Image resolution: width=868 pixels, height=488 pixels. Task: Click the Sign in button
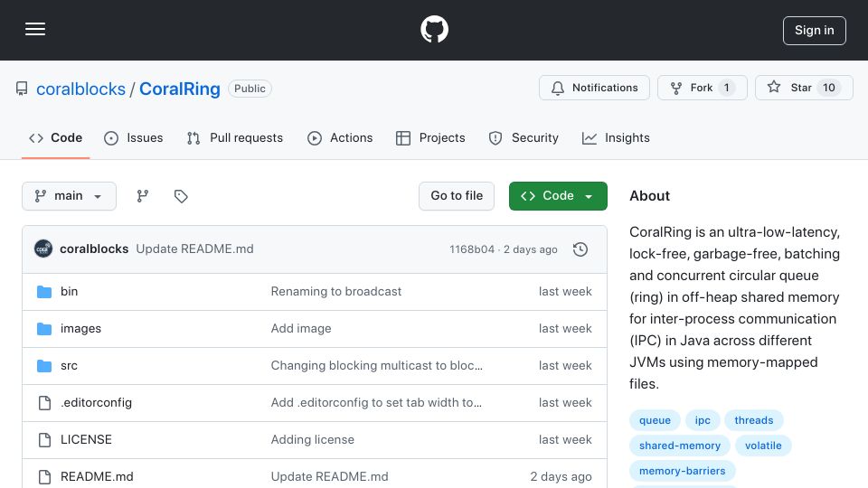click(x=815, y=31)
